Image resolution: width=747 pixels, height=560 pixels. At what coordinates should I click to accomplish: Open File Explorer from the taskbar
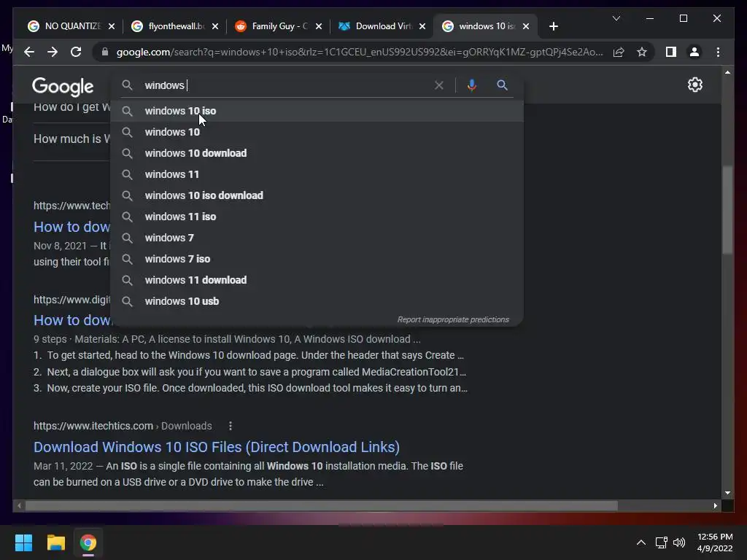[x=55, y=542]
